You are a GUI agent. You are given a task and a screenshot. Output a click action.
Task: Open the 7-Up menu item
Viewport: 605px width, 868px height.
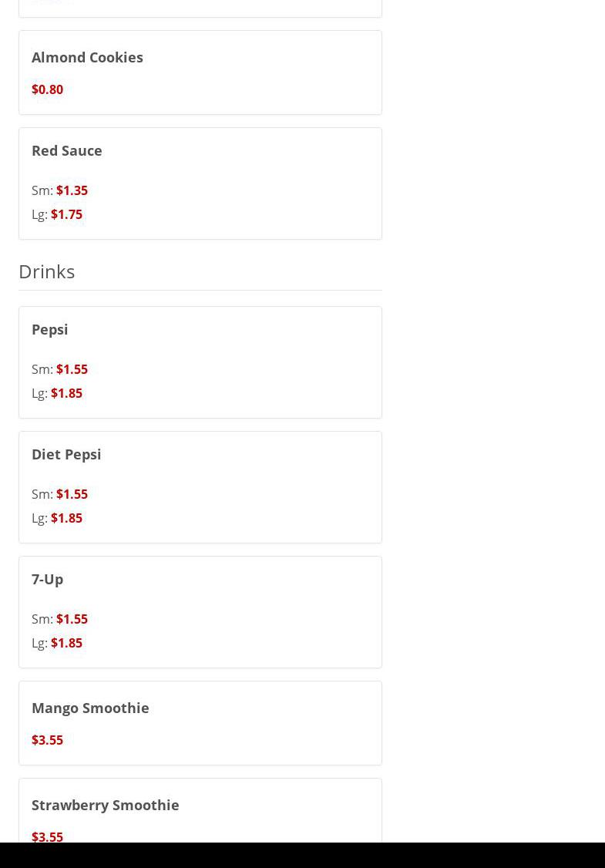[48, 579]
